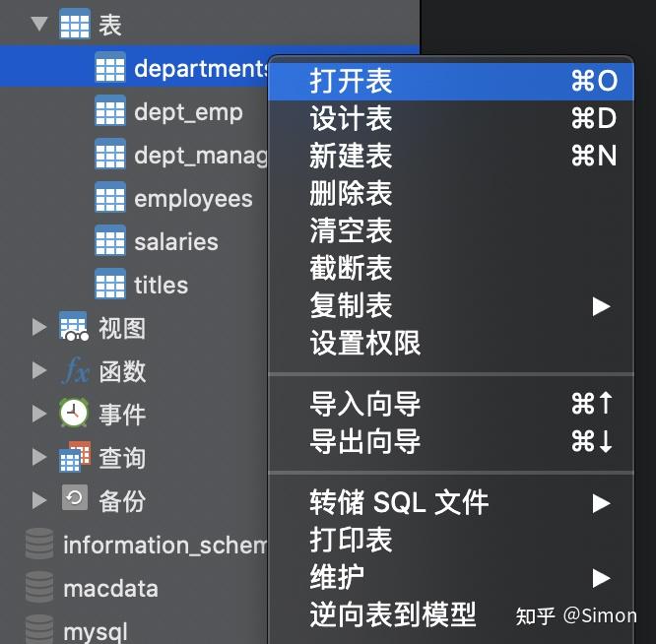Click the salaries table icon
The image size is (656, 644).
pos(109,241)
